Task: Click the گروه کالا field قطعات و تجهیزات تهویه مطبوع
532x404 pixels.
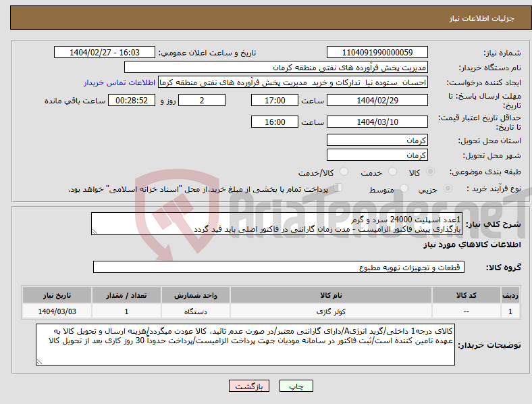Action: click(279, 267)
